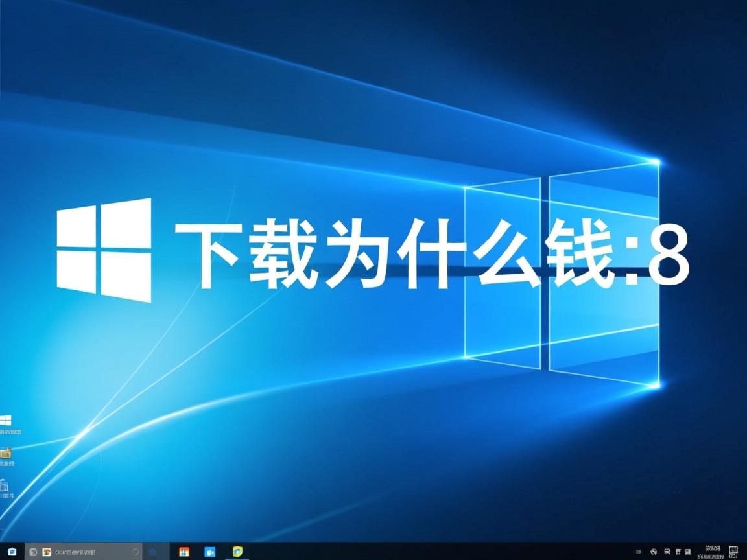
Task: Open the hidden icons expander in the tray
Action: click(x=639, y=552)
